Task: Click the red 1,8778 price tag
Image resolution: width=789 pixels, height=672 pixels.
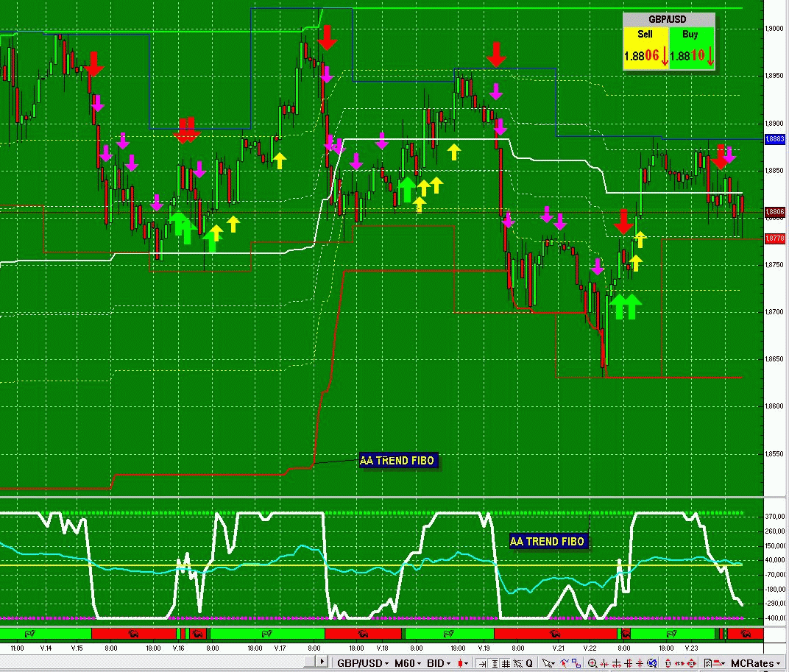Action: tap(775, 238)
